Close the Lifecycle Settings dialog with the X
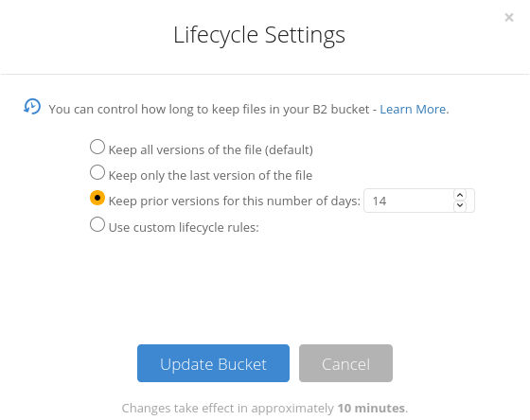 (509, 17)
